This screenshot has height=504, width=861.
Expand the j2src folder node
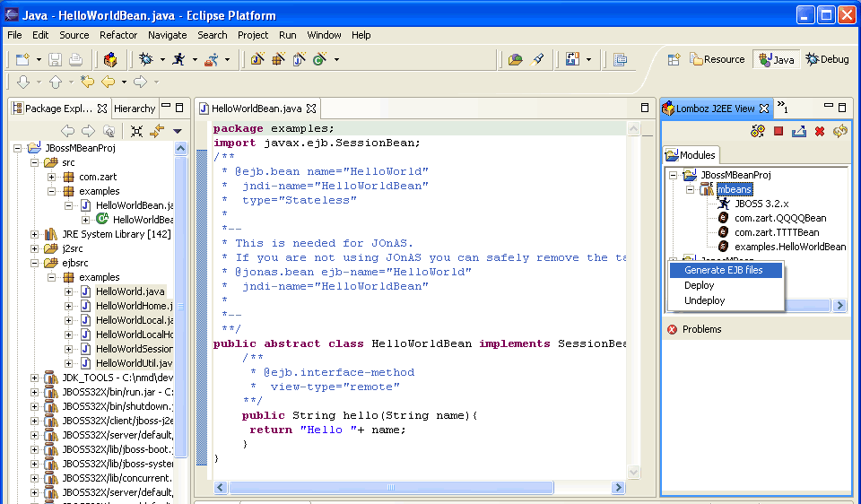pyautogui.click(x=35, y=248)
